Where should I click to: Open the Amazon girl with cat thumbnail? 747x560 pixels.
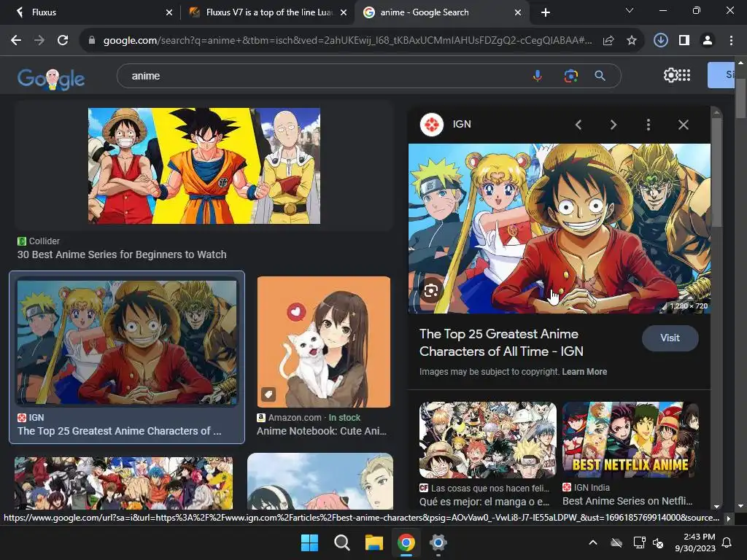(x=323, y=342)
